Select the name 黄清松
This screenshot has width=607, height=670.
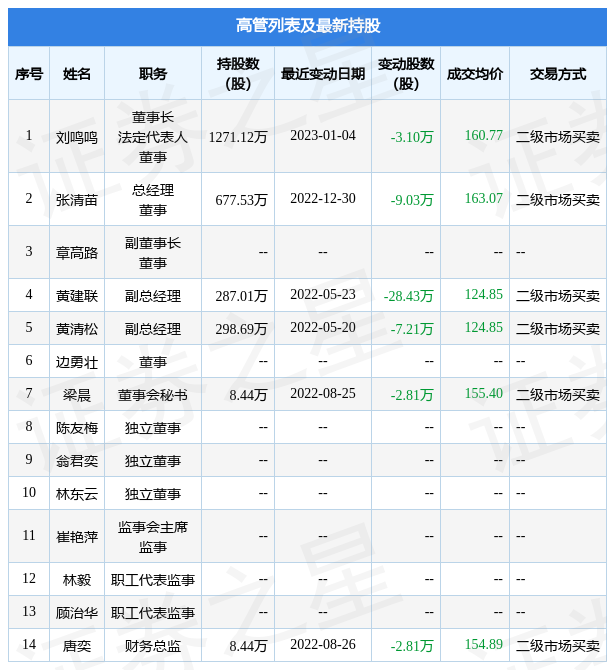point(77,329)
